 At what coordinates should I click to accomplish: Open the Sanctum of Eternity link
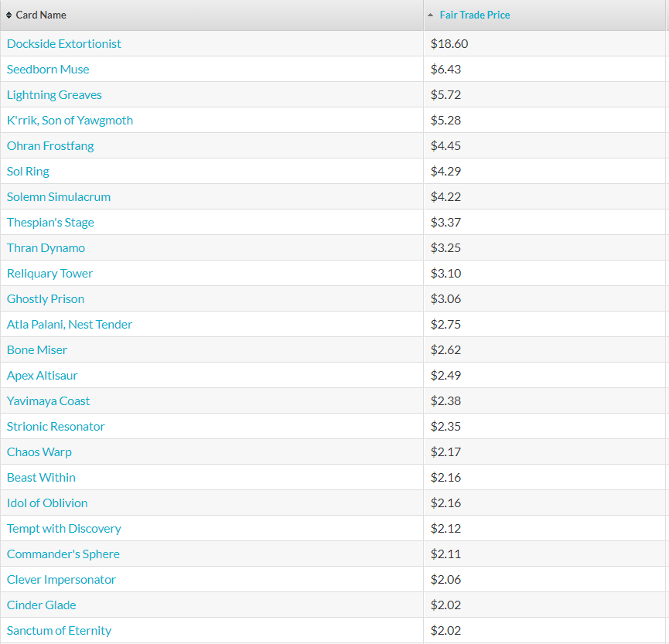click(59, 630)
